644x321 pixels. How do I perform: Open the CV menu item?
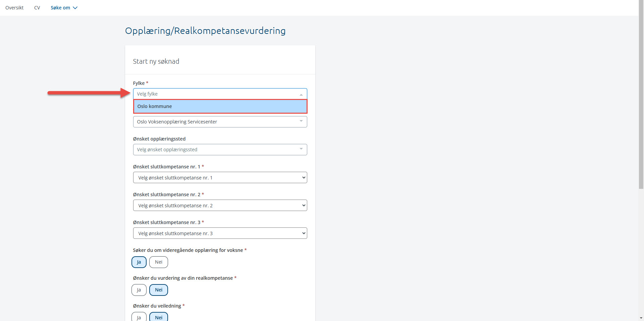[x=37, y=8]
